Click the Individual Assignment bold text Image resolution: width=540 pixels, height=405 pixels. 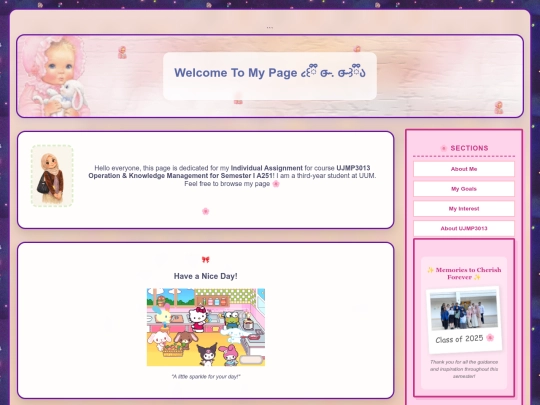tap(267, 168)
